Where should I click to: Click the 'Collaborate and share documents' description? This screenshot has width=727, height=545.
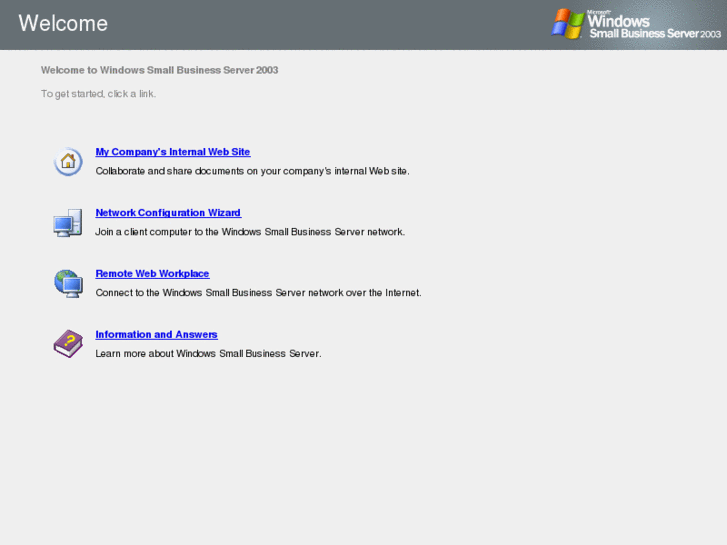[253, 171]
